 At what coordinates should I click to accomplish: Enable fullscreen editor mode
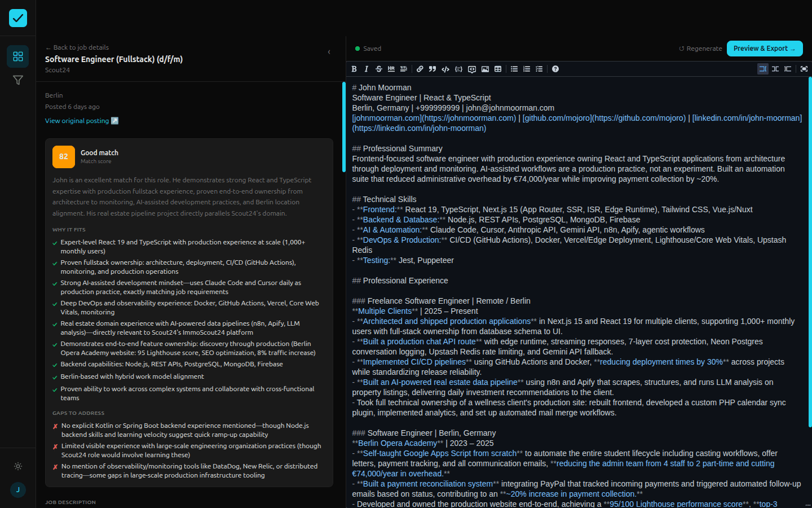click(x=803, y=69)
